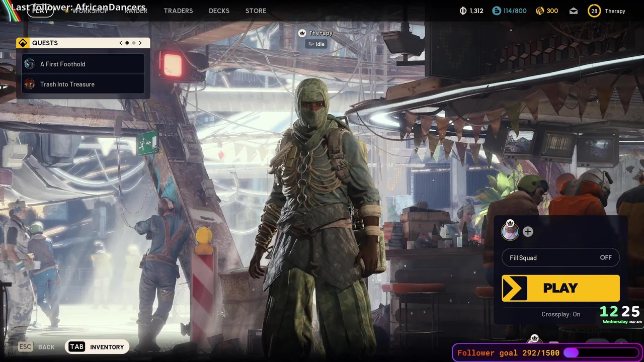Go to previous quests page arrow
This screenshot has width=644, height=362.
(x=121, y=43)
